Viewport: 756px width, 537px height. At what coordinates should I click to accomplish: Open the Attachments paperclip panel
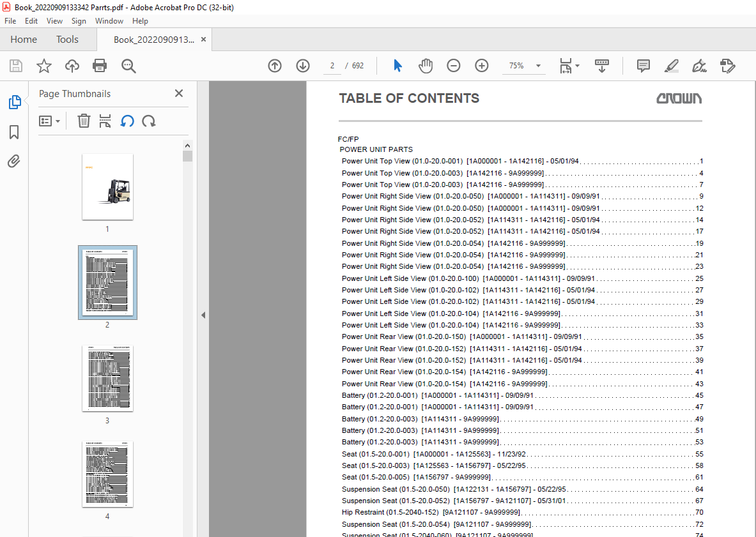[x=14, y=161]
